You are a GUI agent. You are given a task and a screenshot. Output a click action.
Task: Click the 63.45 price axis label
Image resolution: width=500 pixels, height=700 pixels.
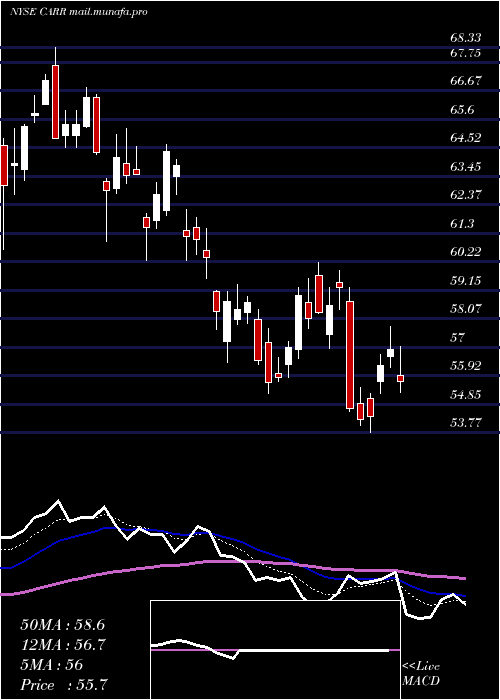click(466, 167)
